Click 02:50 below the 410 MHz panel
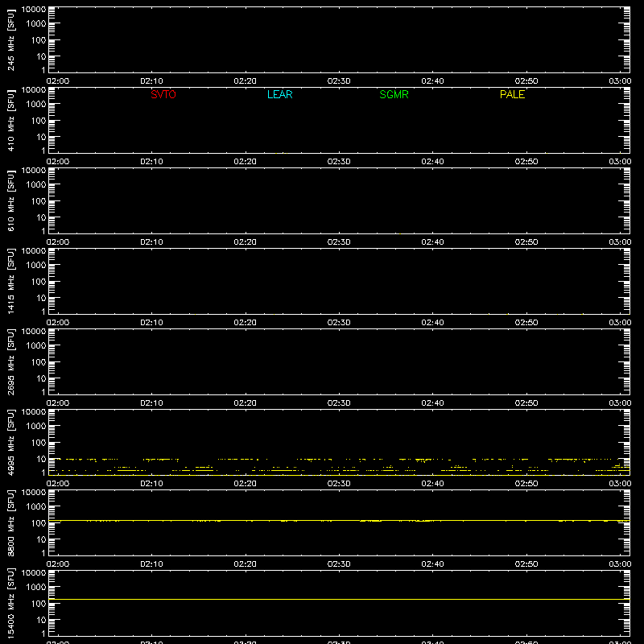The height and width of the screenshot is (644, 644). click(x=526, y=162)
